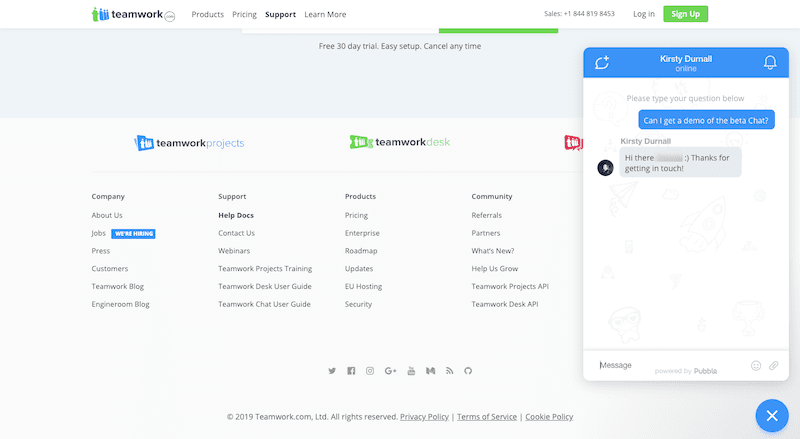The height and width of the screenshot is (439, 800).
Task: Open the Cookie Policy link
Action: pos(549,417)
